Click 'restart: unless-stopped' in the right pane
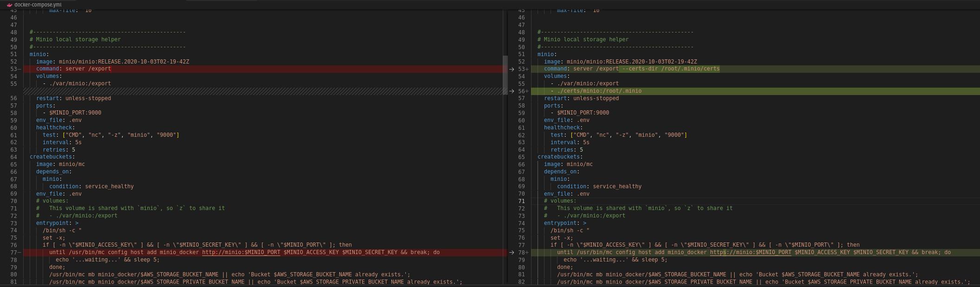This screenshot has width=980, height=287. [581, 98]
